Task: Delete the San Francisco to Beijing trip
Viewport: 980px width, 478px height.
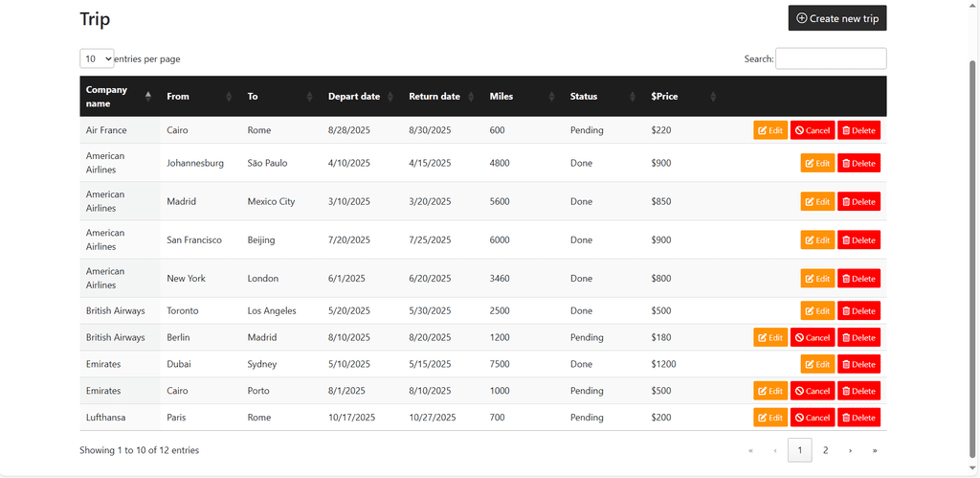Action: click(x=858, y=239)
